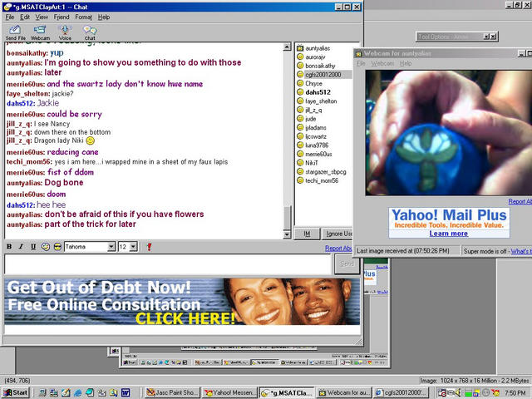
Task: Select ljcswartz in the user list
Action: click(x=316, y=136)
